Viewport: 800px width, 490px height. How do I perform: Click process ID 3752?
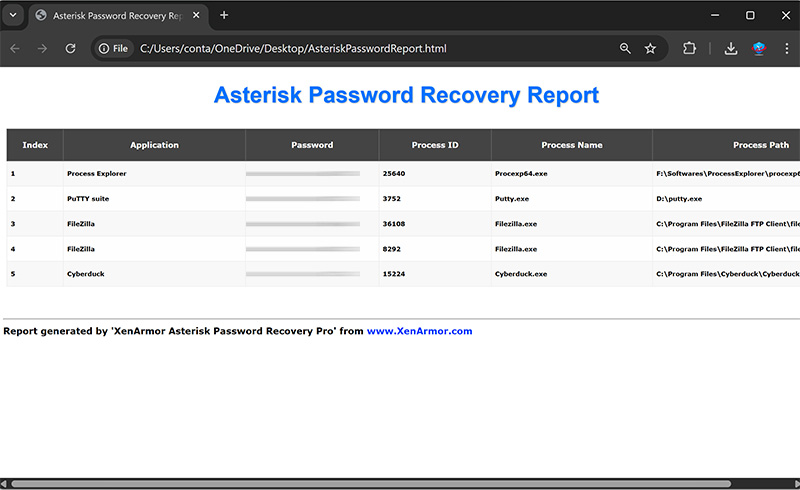pyautogui.click(x=392, y=199)
